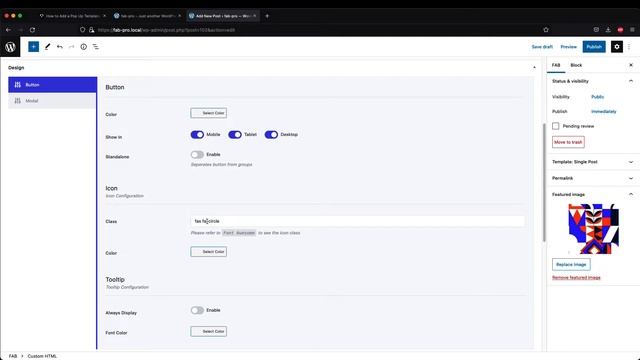Expand the Template: Single Post section

pyautogui.click(x=631, y=162)
